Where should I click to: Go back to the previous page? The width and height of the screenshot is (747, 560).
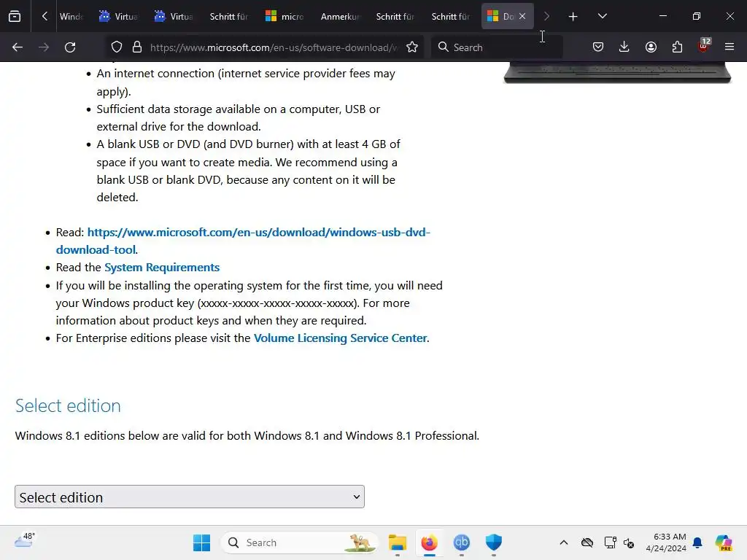coord(18,47)
